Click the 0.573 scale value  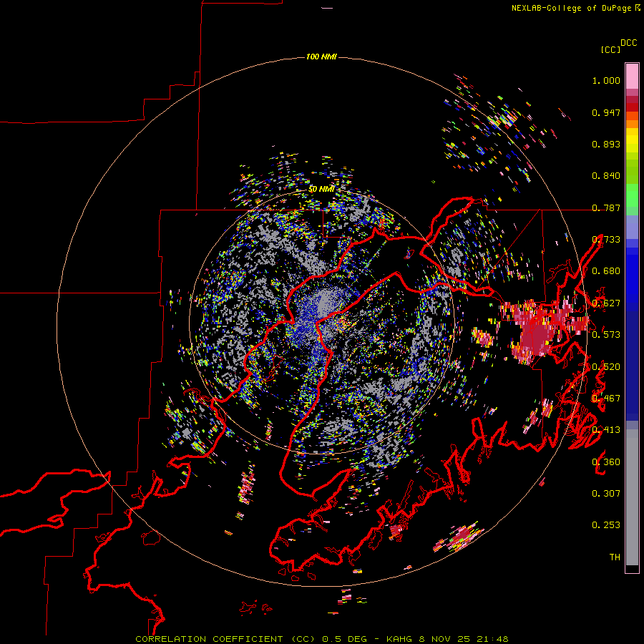pyautogui.click(x=606, y=335)
